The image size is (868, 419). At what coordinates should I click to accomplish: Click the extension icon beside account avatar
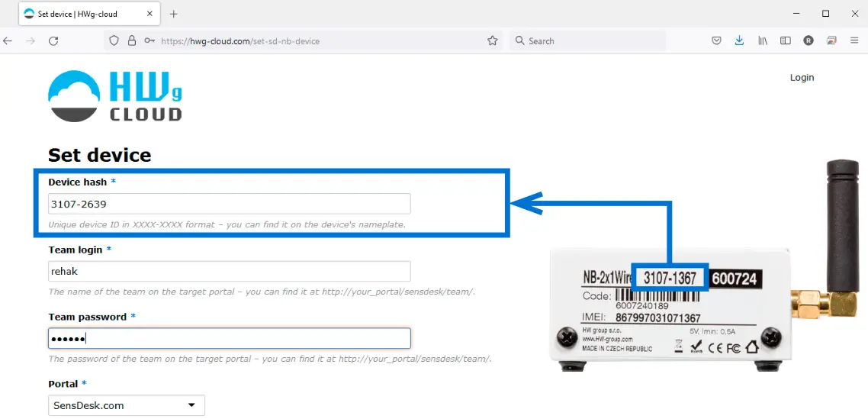point(831,40)
